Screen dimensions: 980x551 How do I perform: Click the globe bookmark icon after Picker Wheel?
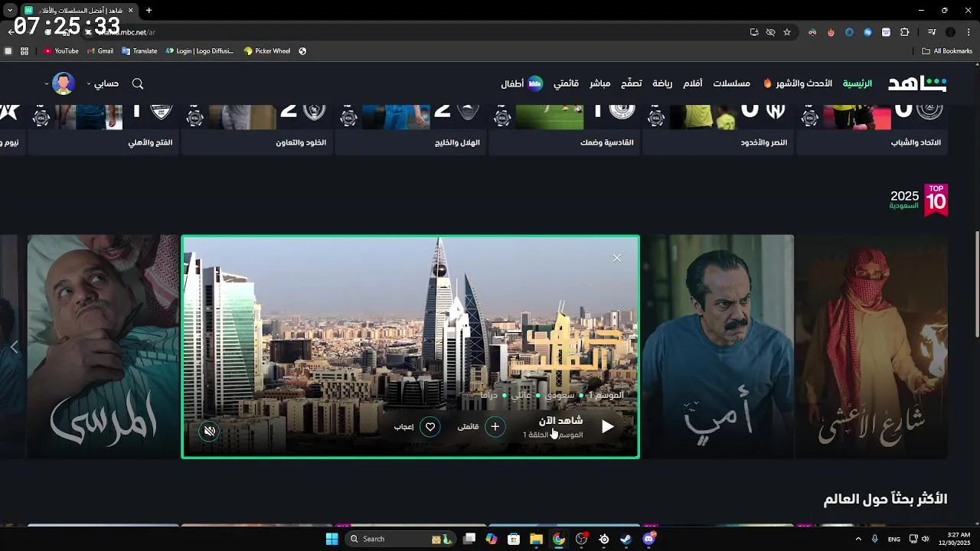pyautogui.click(x=302, y=51)
